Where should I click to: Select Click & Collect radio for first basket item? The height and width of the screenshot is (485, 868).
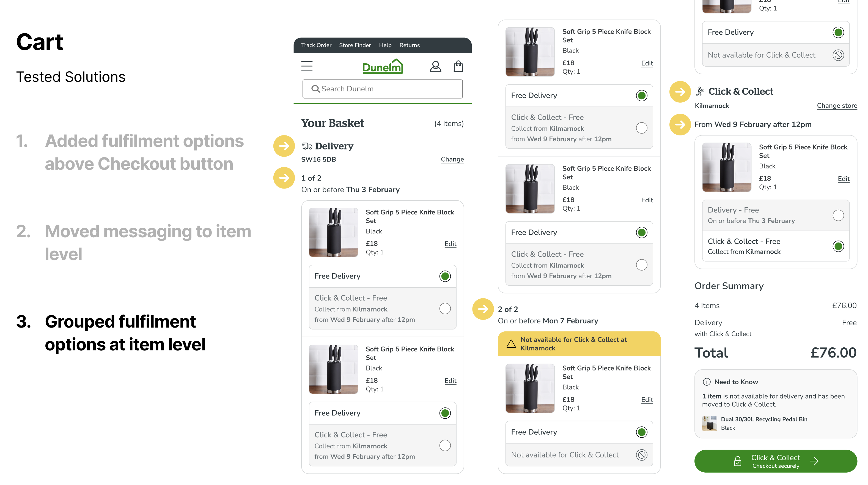coord(445,308)
